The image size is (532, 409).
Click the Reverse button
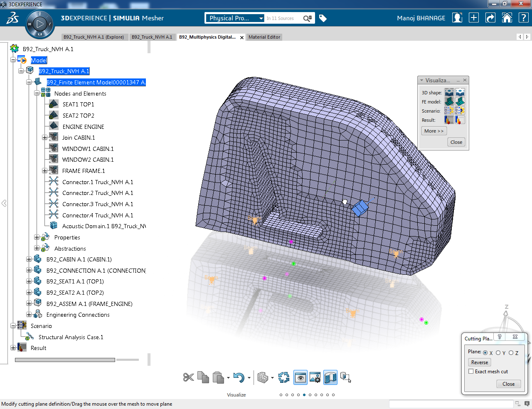click(x=480, y=362)
